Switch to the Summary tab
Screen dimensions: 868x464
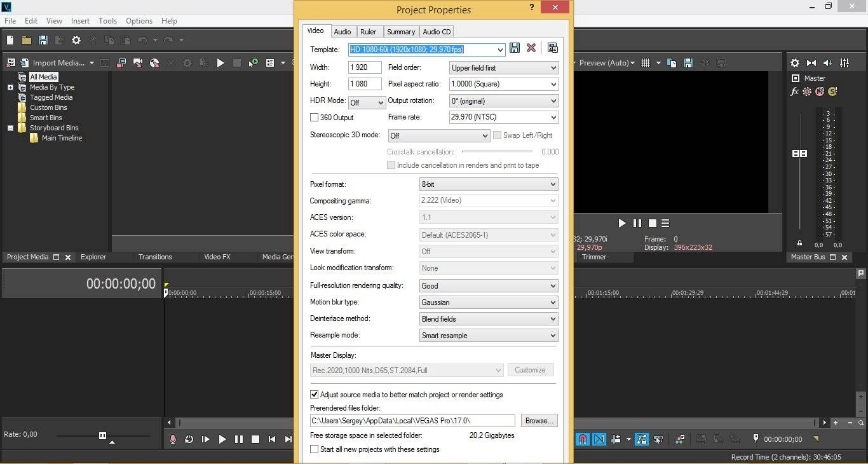(x=401, y=32)
